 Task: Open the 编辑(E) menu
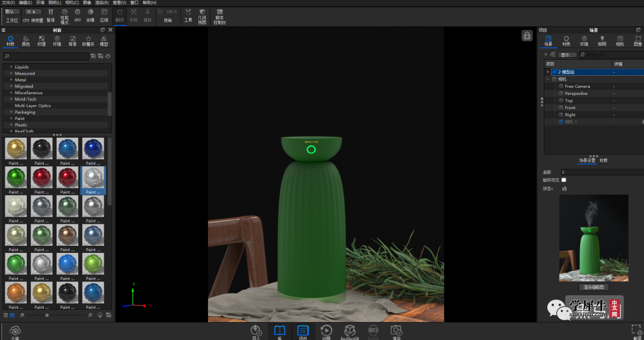(x=26, y=2)
